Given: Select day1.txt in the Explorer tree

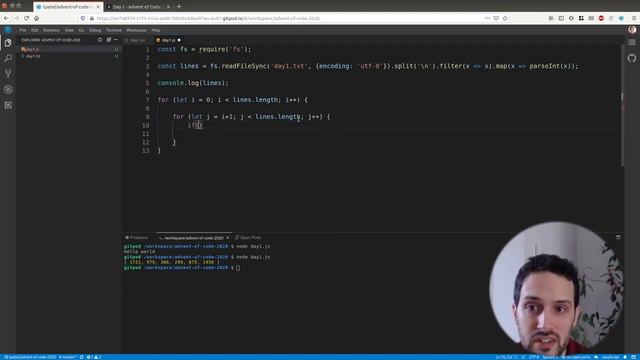Looking at the screenshot, I should [69, 56].
